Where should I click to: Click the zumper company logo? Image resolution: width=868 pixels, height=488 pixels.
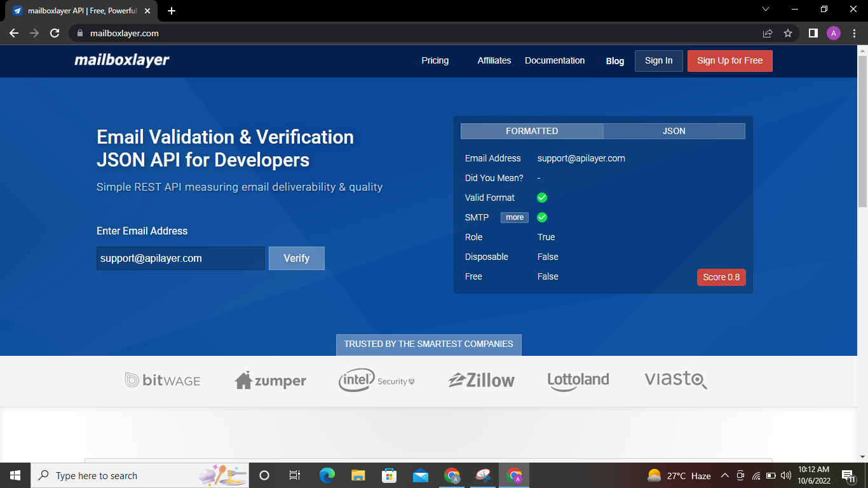(x=270, y=381)
